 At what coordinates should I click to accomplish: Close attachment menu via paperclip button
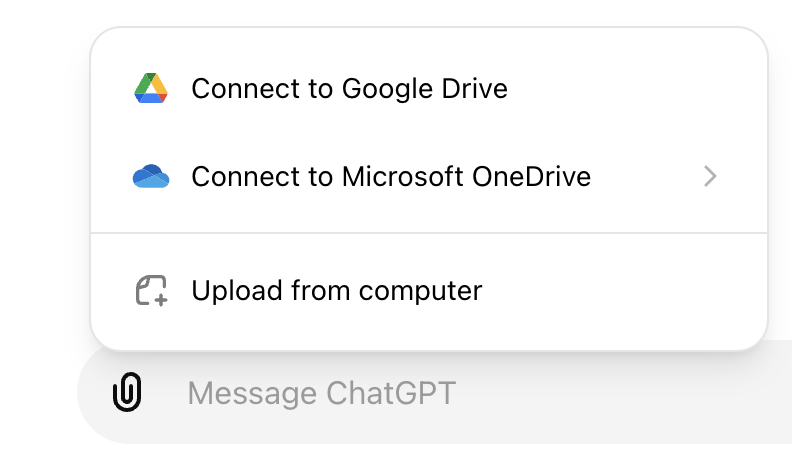pos(127,393)
